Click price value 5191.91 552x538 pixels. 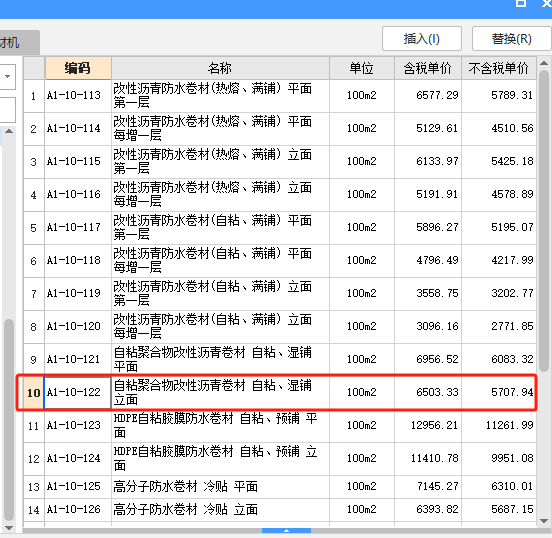tap(437, 194)
